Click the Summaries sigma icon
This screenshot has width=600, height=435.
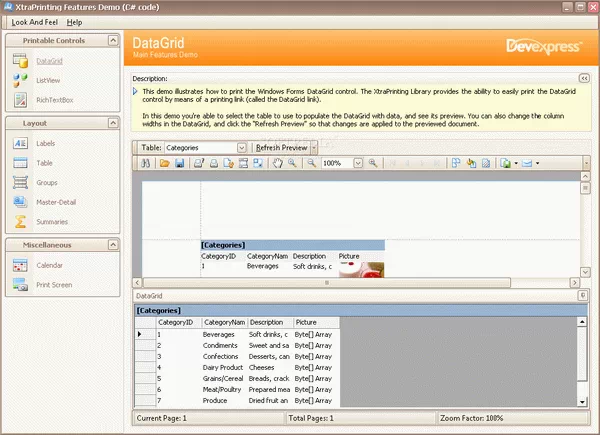pyautogui.click(x=20, y=222)
